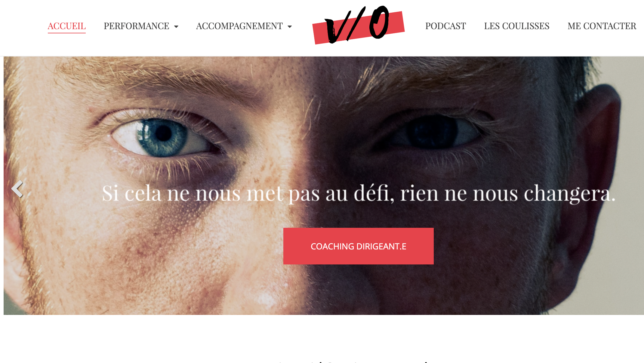Select the ACCOMPAGNEMENT menu label
The width and height of the screenshot is (644, 363).
pyautogui.click(x=239, y=26)
